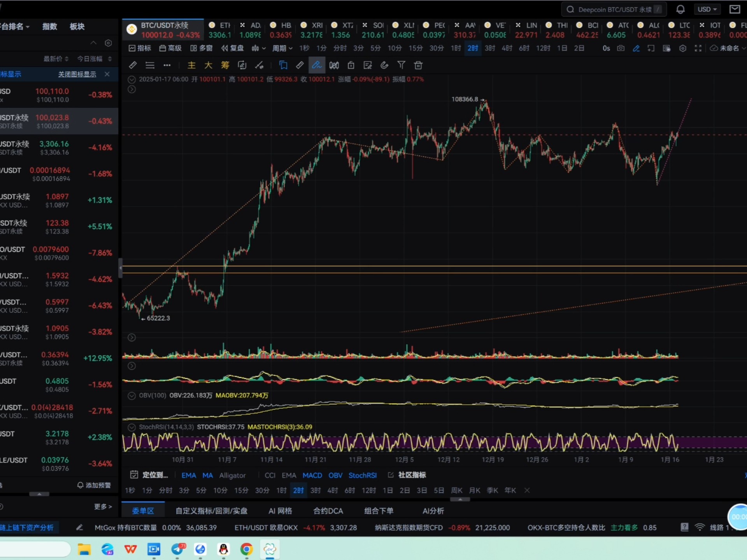Enter fullscreen chart mode icon

coord(698,48)
